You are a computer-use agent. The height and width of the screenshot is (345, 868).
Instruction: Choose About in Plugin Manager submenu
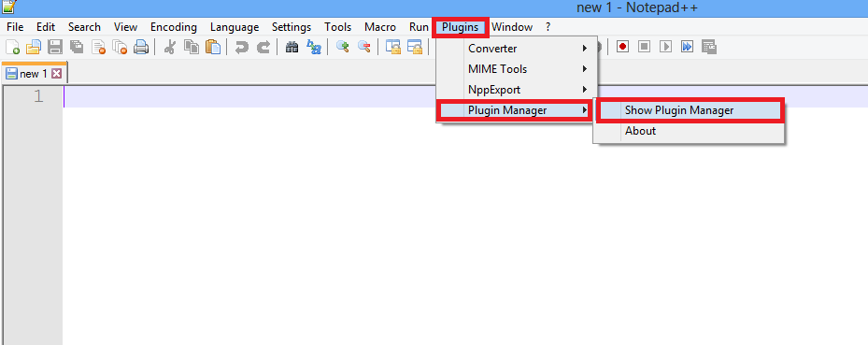click(690, 131)
